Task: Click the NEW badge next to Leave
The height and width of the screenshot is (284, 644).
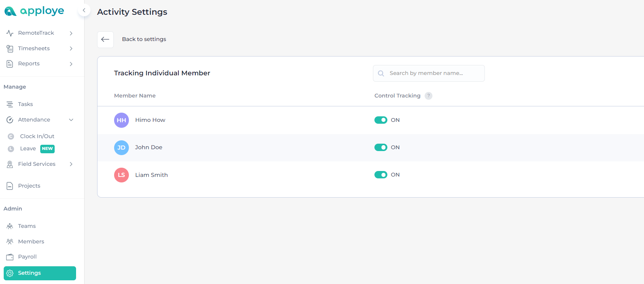Action: coord(47,149)
